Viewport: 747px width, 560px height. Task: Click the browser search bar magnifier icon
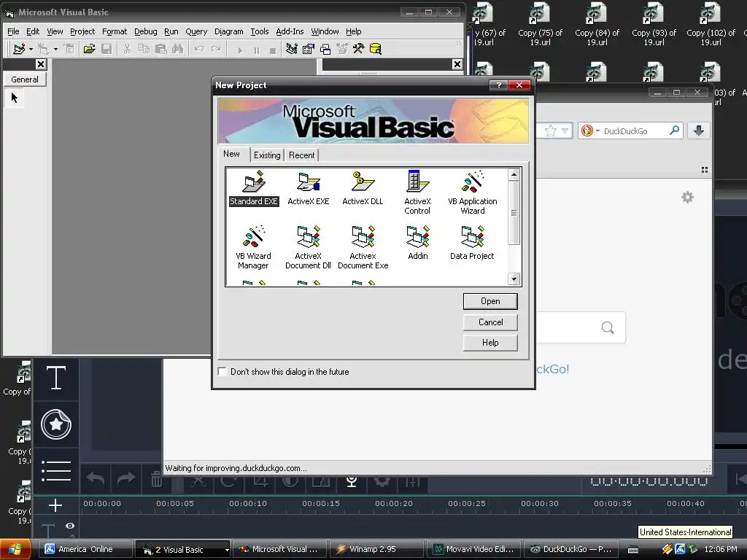[674, 131]
